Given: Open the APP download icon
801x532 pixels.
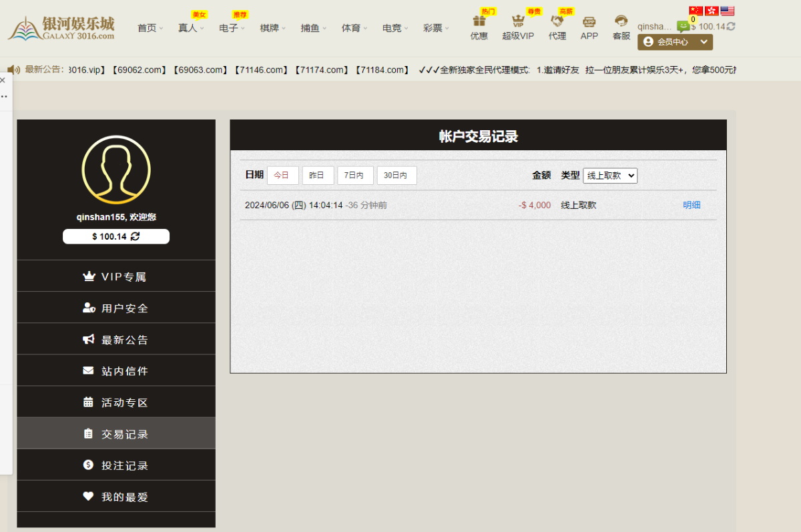Looking at the screenshot, I should tap(589, 22).
